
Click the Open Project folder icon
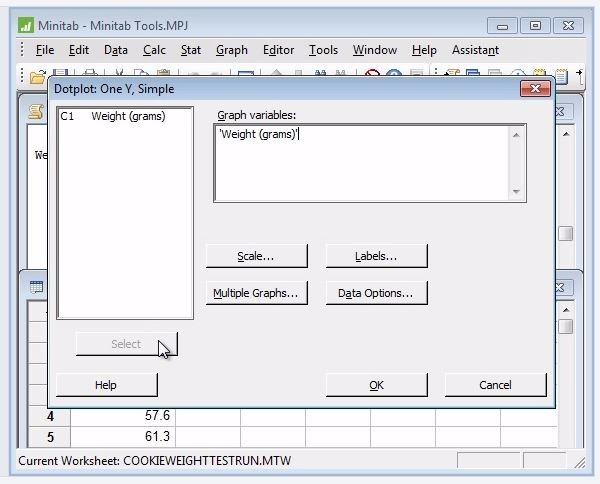(x=38, y=77)
